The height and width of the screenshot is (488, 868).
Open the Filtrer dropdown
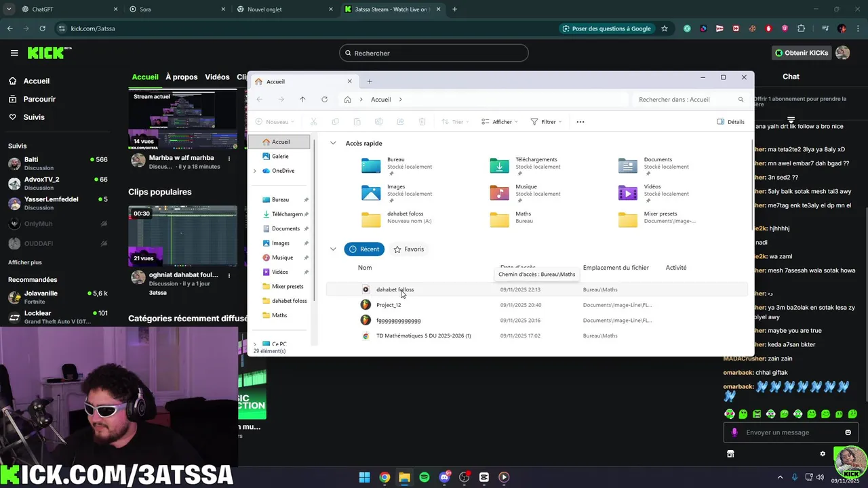pyautogui.click(x=547, y=122)
